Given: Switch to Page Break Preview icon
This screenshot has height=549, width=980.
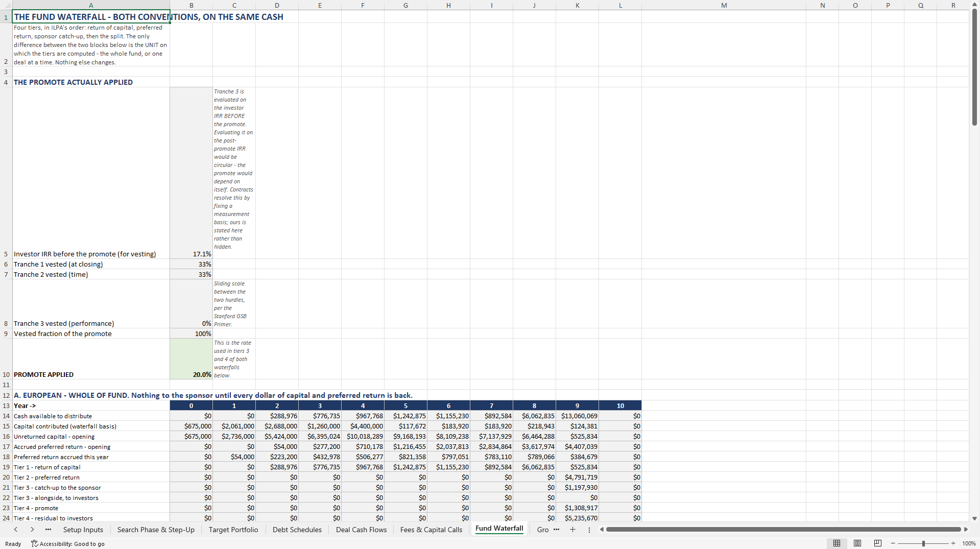Looking at the screenshot, I should click(x=878, y=543).
